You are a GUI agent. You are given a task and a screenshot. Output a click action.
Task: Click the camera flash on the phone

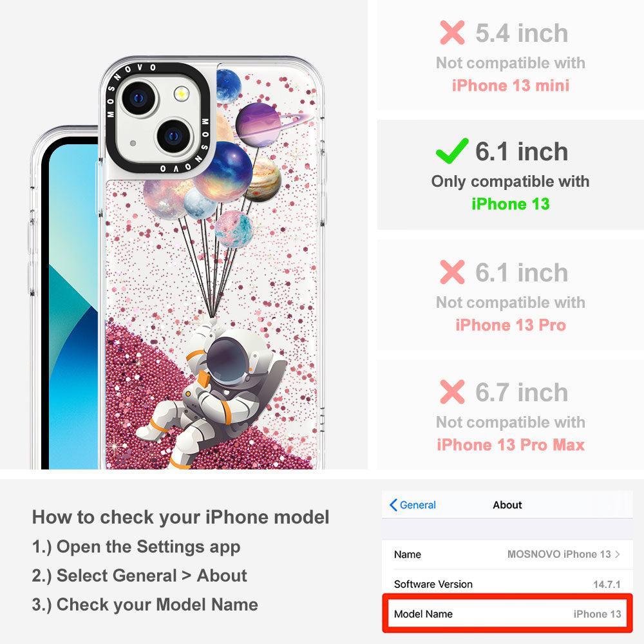pyautogui.click(x=181, y=94)
